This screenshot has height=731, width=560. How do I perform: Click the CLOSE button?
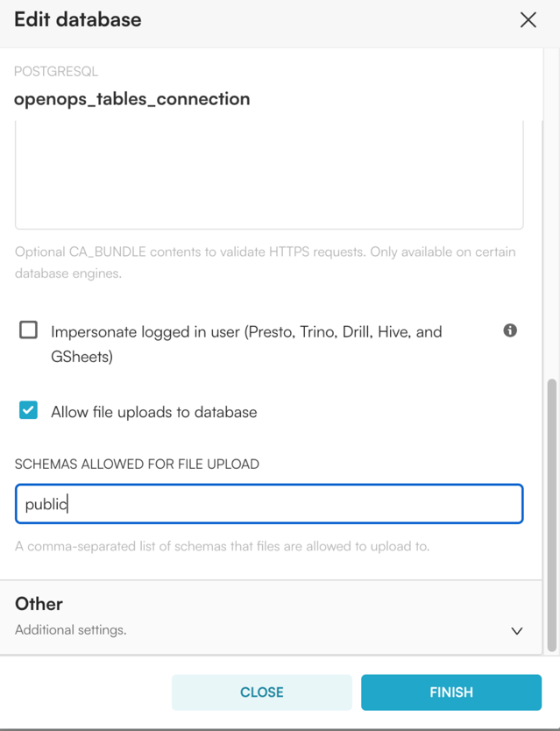tap(262, 692)
